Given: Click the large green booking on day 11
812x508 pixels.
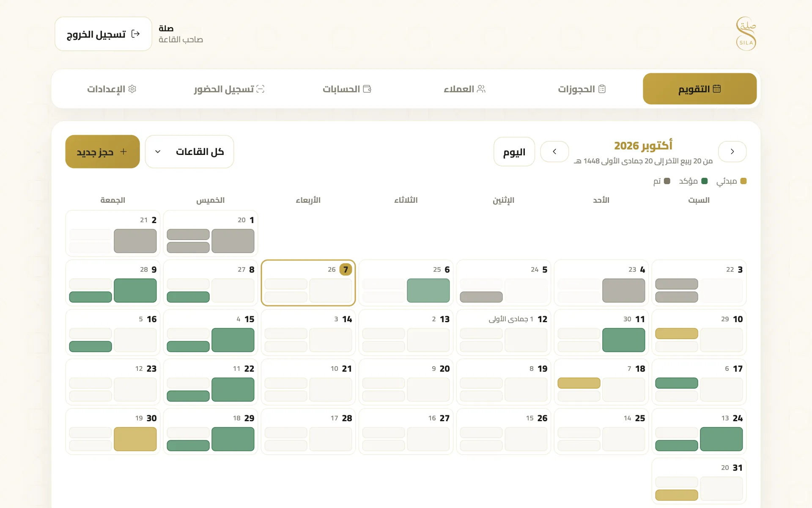Looking at the screenshot, I should [x=624, y=340].
